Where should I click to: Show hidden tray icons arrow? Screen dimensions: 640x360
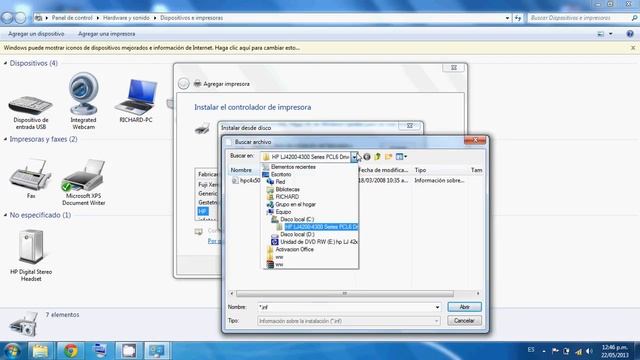click(544, 351)
